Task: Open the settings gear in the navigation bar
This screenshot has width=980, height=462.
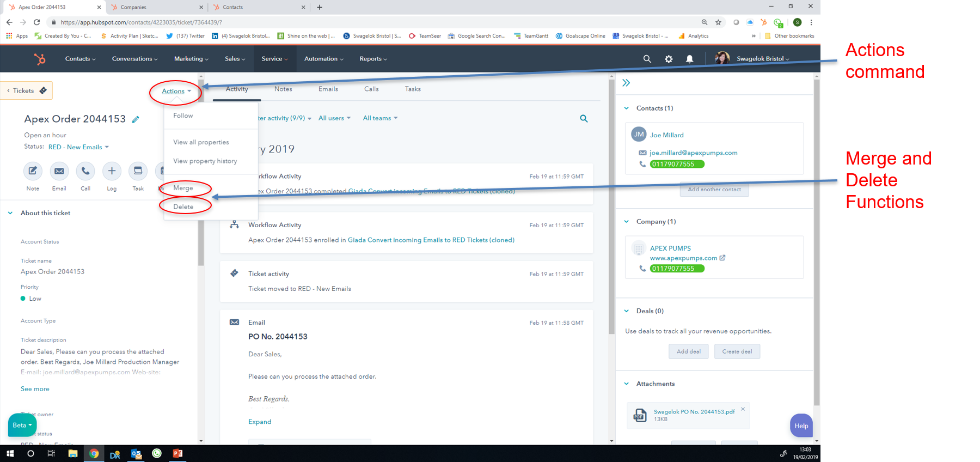Action: click(x=669, y=59)
